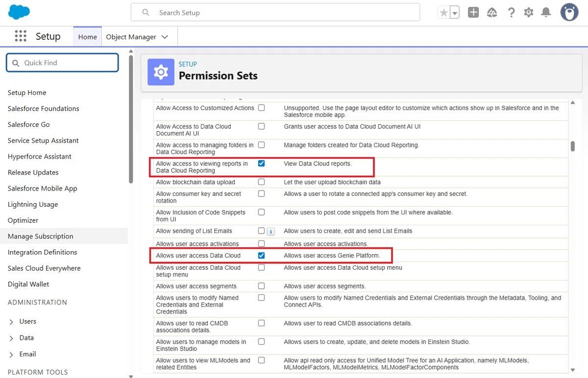Click 'Allows user access Genie Platform.' text
The height and width of the screenshot is (378, 588).
pyautogui.click(x=332, y=256)
